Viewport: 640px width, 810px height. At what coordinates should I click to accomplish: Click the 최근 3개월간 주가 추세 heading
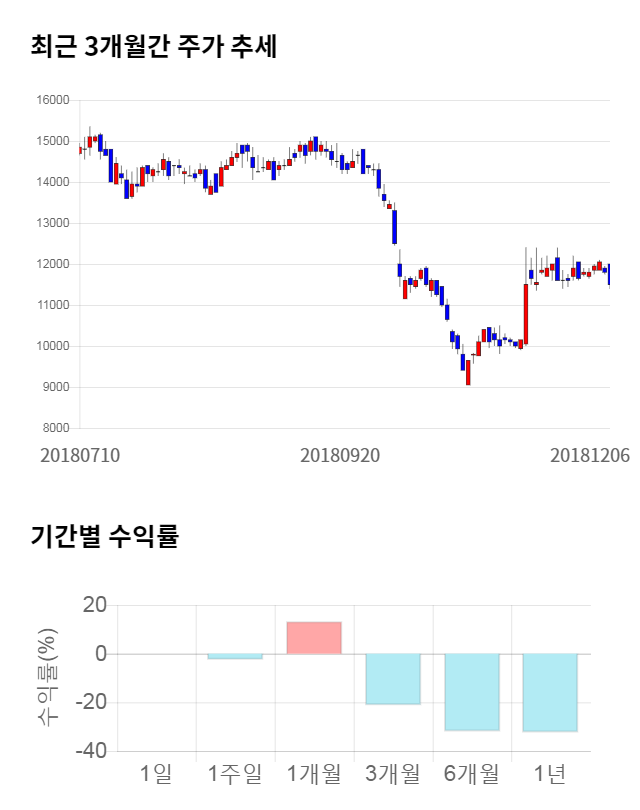[x=153, y=47]
